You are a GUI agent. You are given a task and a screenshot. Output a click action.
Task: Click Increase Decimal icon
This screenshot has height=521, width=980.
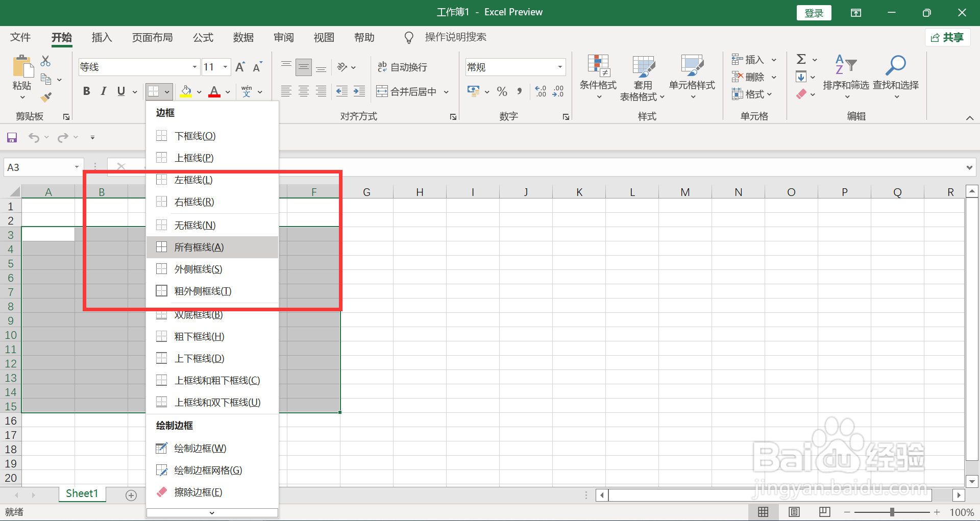tap(541, 91)
